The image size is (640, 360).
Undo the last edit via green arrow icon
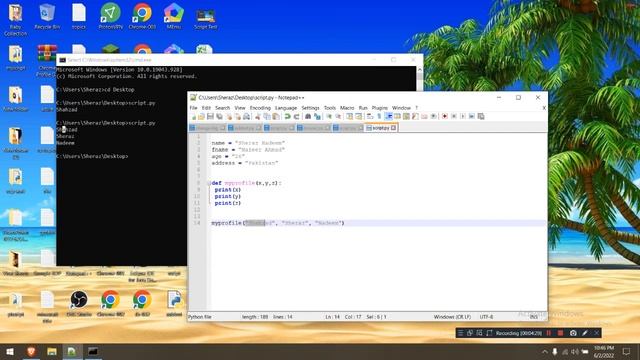pyautogui.click(x=287, y=116)
